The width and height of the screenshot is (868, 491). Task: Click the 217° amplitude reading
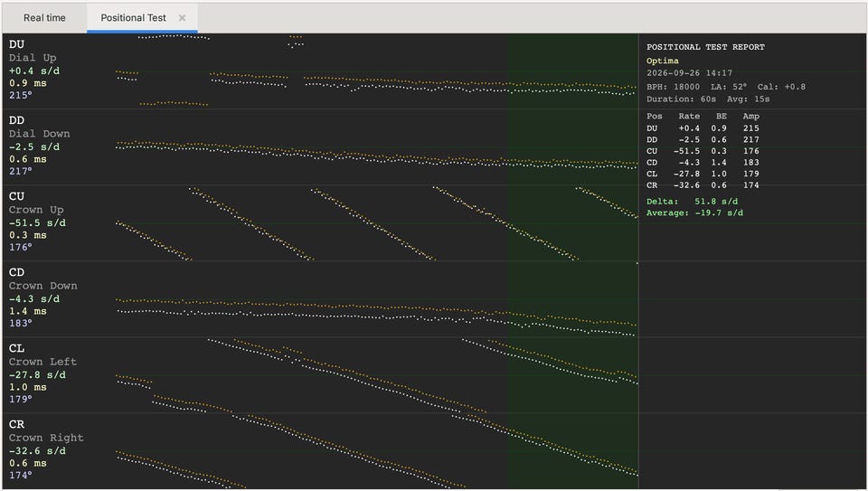(21, 171)
